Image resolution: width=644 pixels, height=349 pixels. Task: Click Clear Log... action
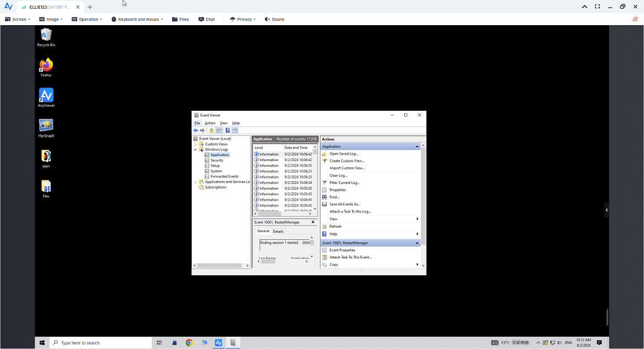pos(338,176)
